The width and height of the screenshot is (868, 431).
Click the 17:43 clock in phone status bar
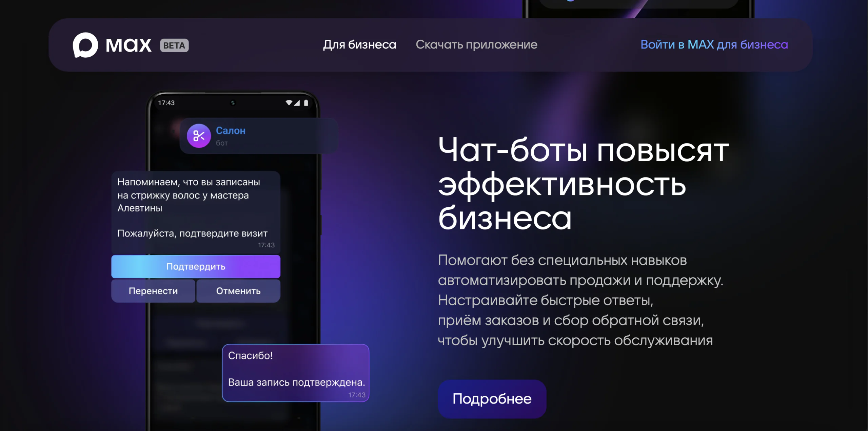(166, 103)
